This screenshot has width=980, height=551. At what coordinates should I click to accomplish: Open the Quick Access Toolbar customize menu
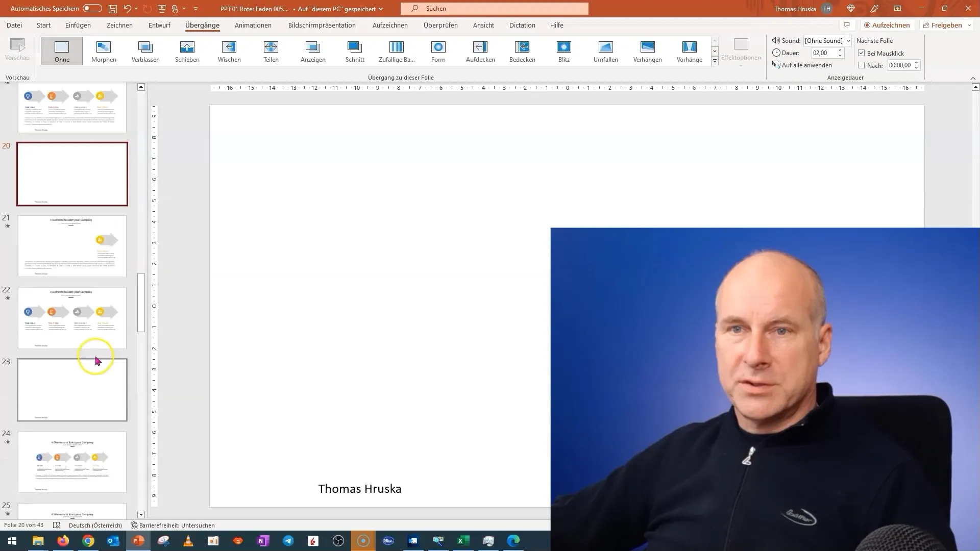(195, 9)
